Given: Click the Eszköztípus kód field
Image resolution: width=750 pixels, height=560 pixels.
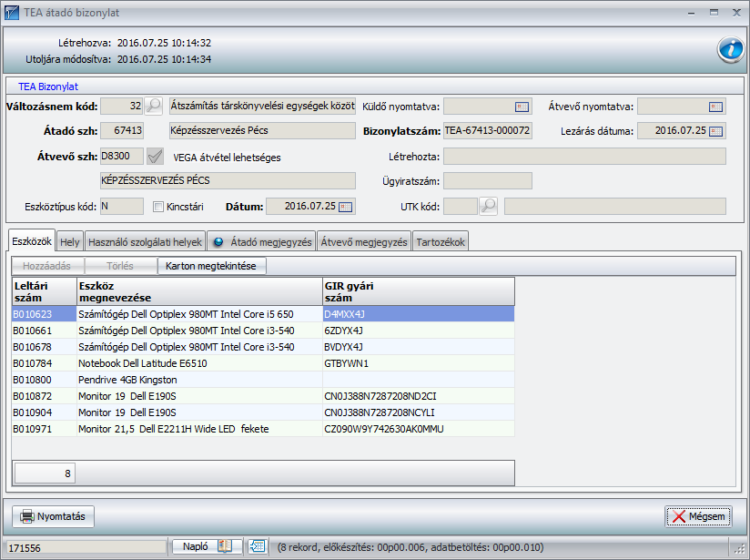Looking at the screenshot, I should pos(122,207).
